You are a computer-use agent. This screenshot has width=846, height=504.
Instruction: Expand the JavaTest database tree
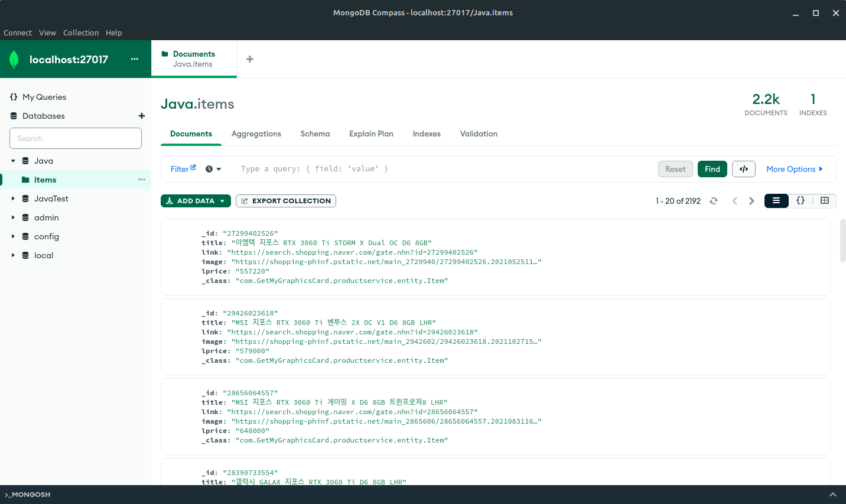(x=13, y=199)
